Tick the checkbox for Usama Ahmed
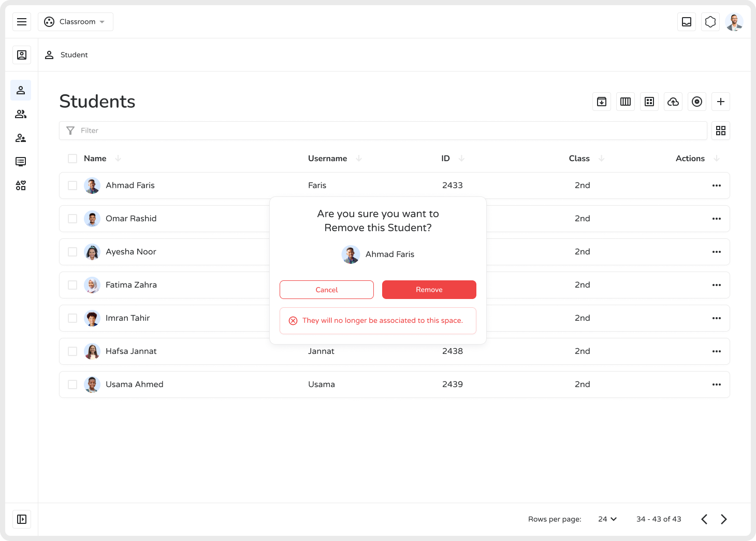This screenshot has width=756, height=541. pos(72,385)
